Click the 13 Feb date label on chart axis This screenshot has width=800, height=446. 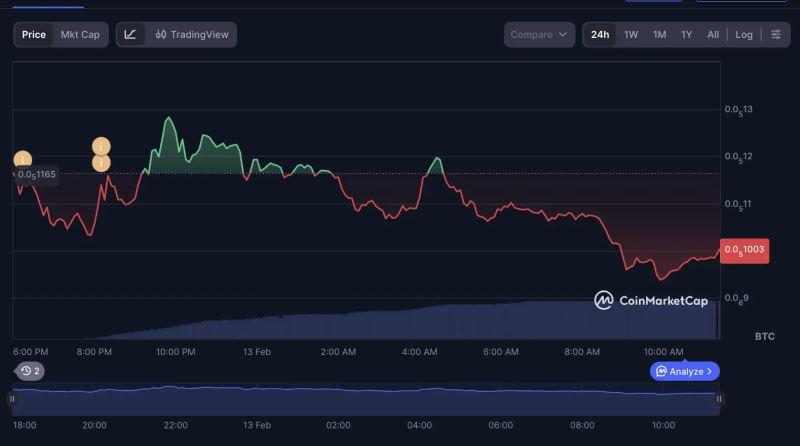(x=257, y=352)
